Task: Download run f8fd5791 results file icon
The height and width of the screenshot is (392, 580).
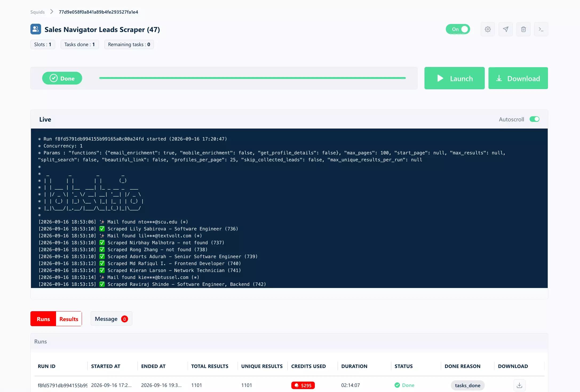Action: coord(519,385)
